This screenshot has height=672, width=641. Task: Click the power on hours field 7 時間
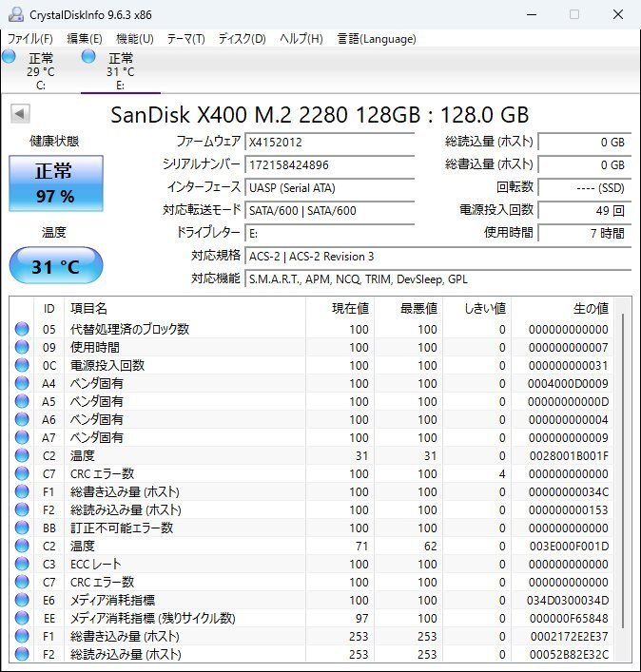(x=584, y=233)
